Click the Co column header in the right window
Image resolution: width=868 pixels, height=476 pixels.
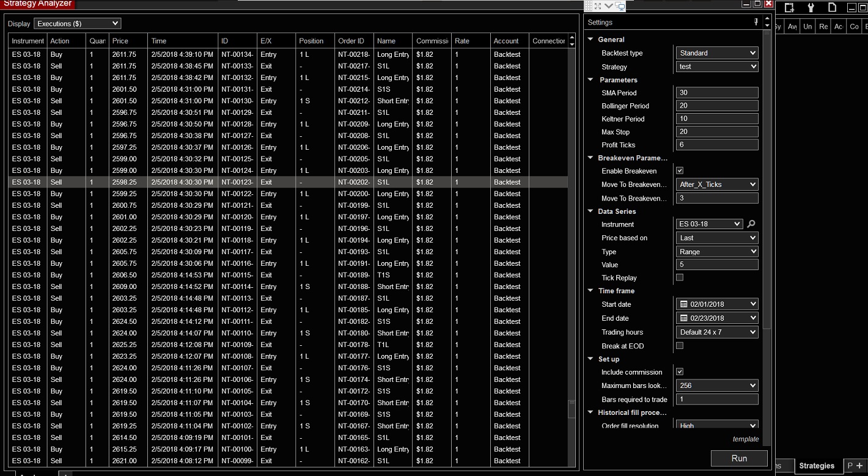coord(855,26)
